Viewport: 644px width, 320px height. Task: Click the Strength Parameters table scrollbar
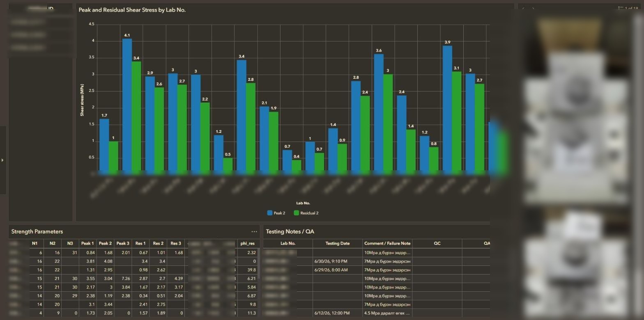point(259,263)
